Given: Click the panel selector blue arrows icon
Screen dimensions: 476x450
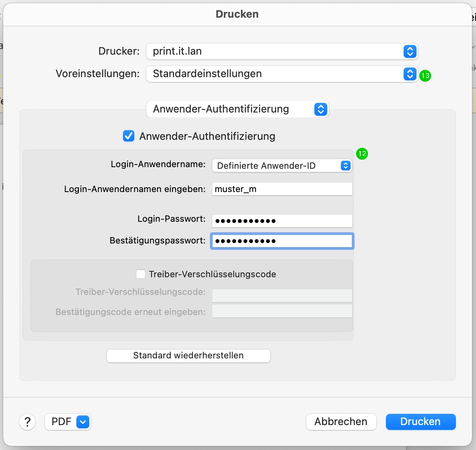Looking at the screenshot, I should click(x=320, y=109).
